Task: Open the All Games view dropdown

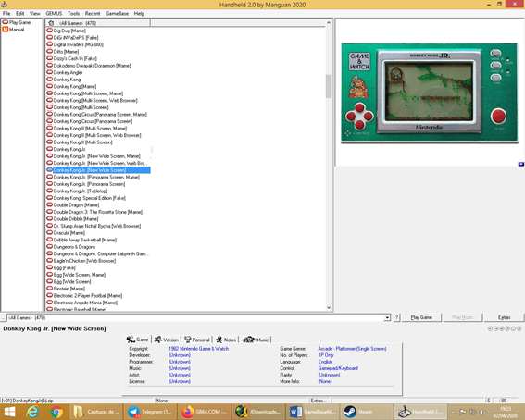Action: click(x=387, y=317)
